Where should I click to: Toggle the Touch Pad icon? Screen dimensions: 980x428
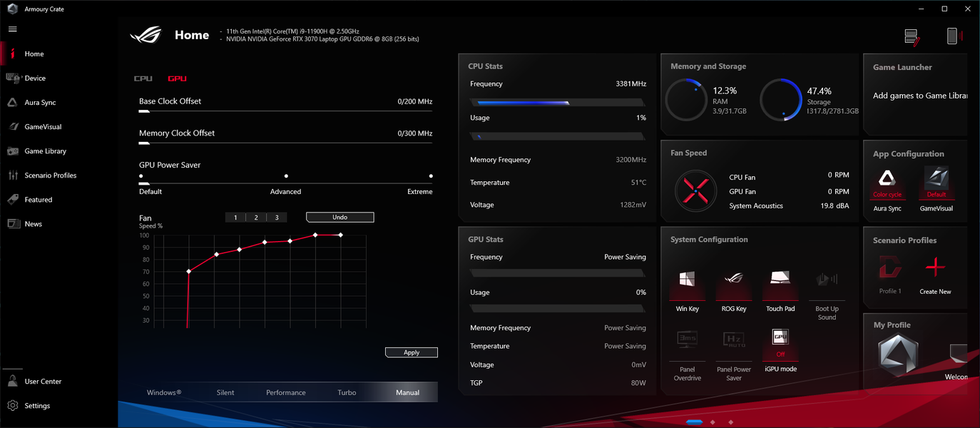coord(780,278)
